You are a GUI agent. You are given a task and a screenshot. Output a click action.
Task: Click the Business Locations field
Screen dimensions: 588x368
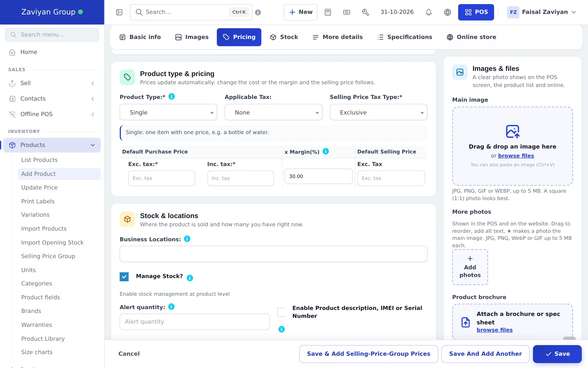[273, 254]
